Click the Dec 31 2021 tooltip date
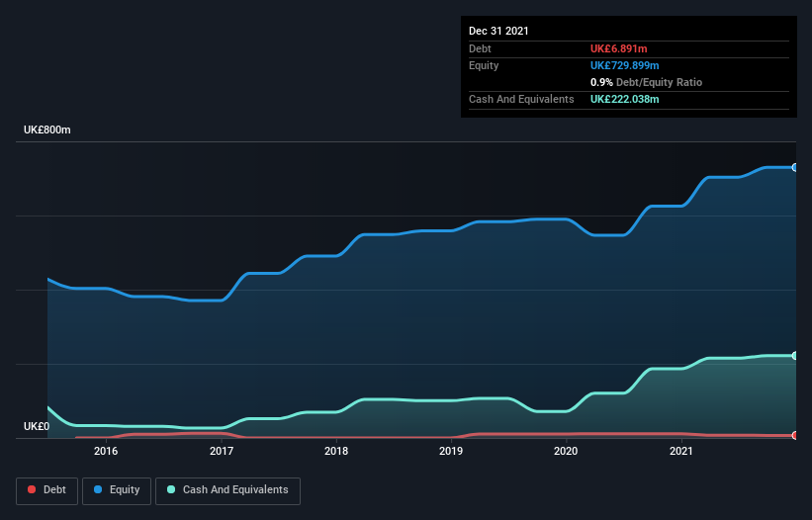Viewport: 812px width, 520px height. point(498,31)
